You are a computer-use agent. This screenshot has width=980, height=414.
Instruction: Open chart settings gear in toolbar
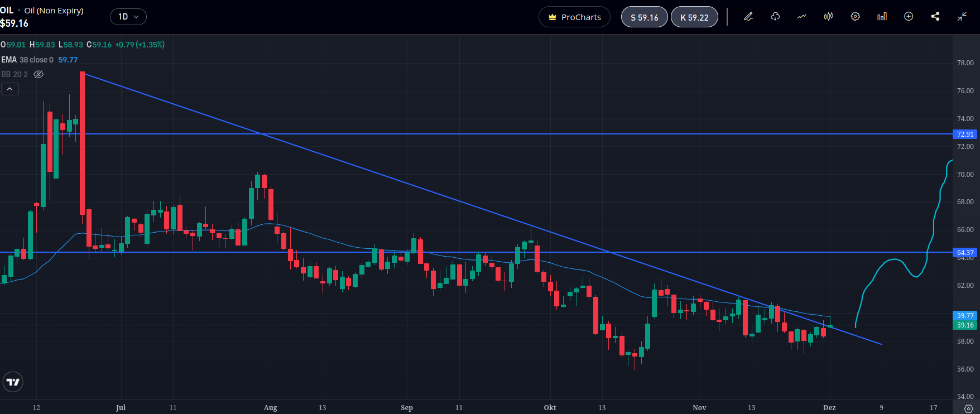(855, 17)
